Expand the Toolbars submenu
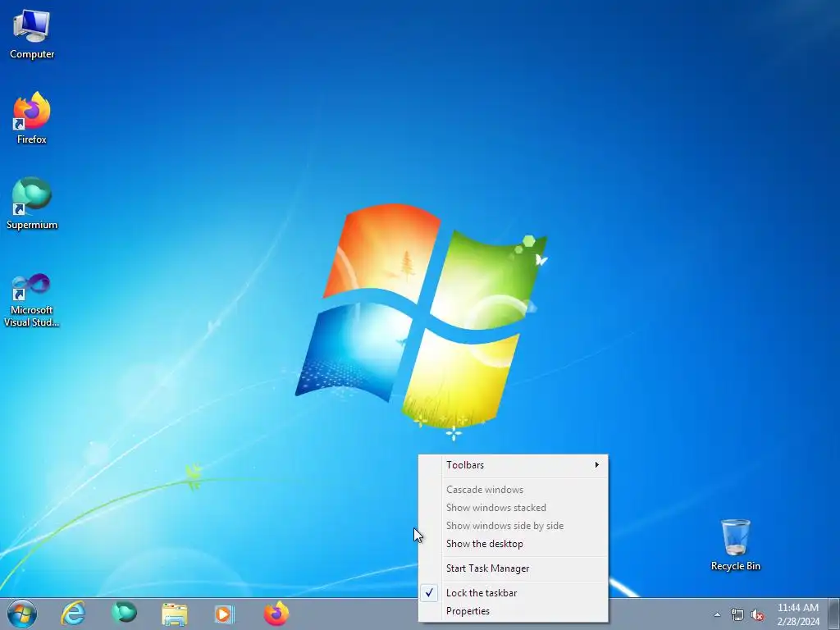This screenshot has width=840, height=630. pyautogui.click(x=514, y=465)
